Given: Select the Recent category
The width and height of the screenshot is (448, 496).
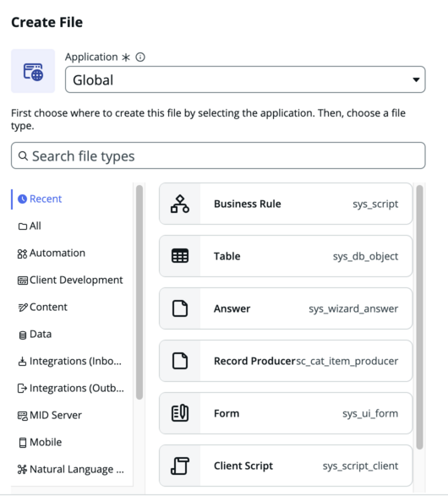Looking at the screenshot, I should click(x=40, y=199).
